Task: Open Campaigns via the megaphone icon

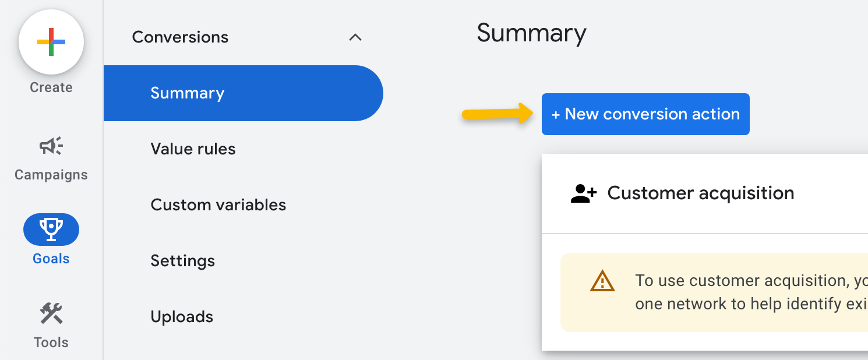Action: coord(51,146)
